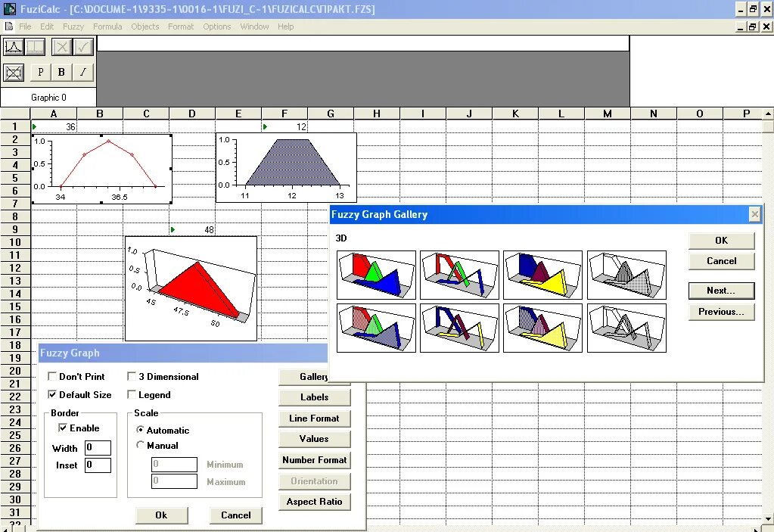Select the solid blue-maroon-yellow 3D gallery thumbnail
The image size is (774, 532).
tap(543, 275)
